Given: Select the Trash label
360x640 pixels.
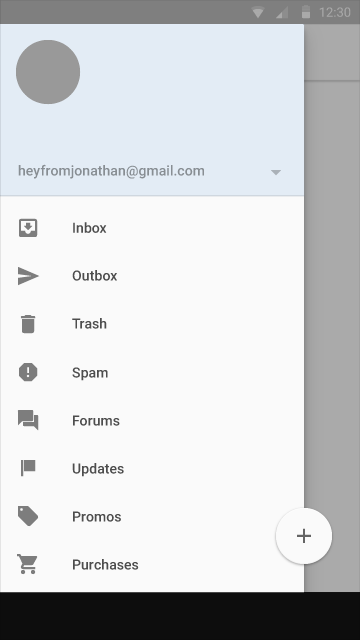Looking at the screenshot, I should click(89, 324).
